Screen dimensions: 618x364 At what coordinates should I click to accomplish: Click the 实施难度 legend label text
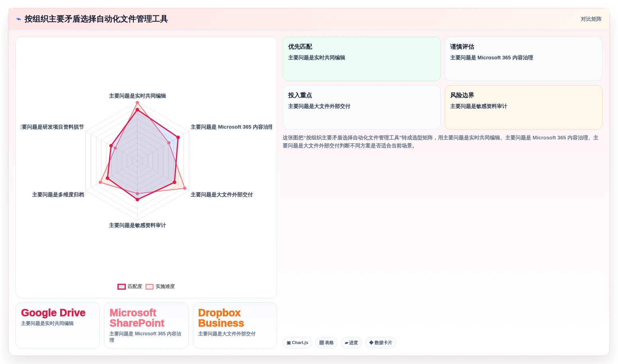coord(165,287)
